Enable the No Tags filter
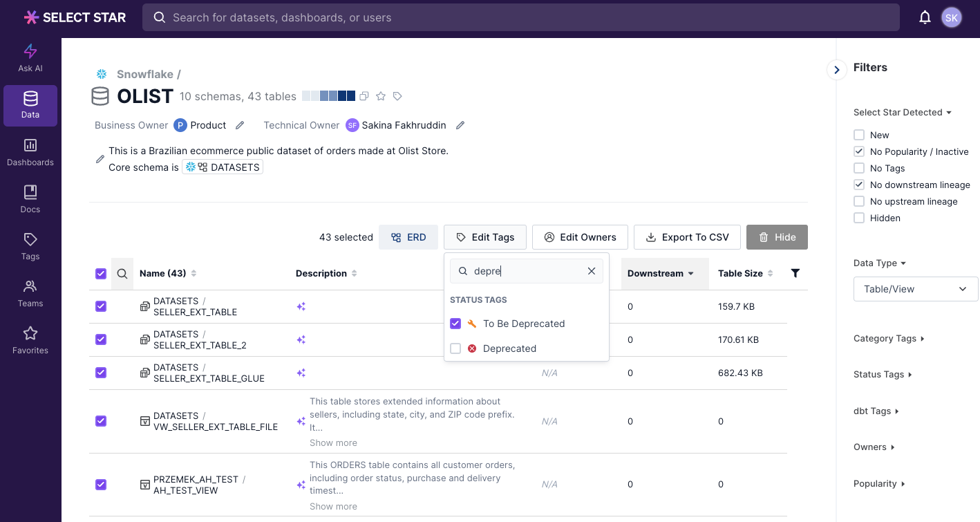Image resolution: width=980 pixels, height=522 pixels. 859,168
